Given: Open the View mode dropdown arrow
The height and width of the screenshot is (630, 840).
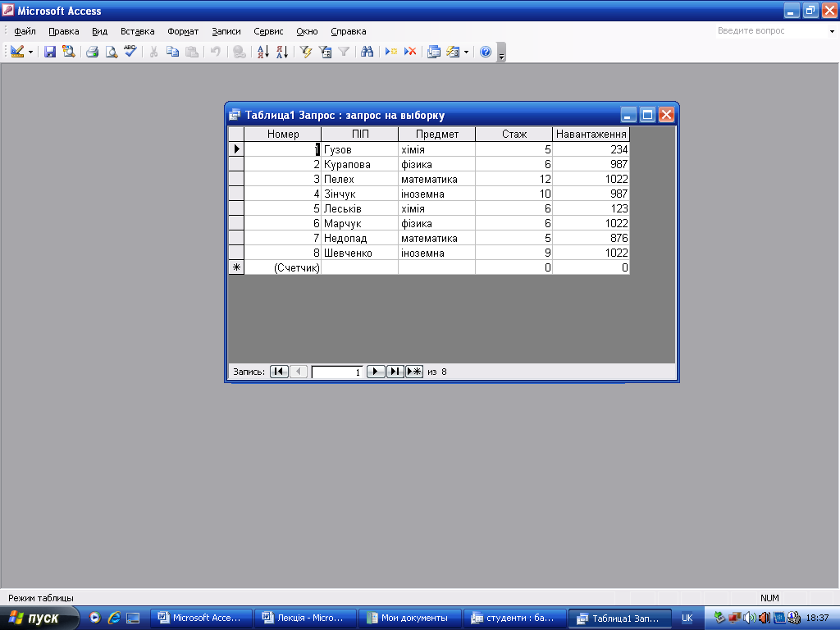Looking at the screenshot, I should (x=30, y=52).
